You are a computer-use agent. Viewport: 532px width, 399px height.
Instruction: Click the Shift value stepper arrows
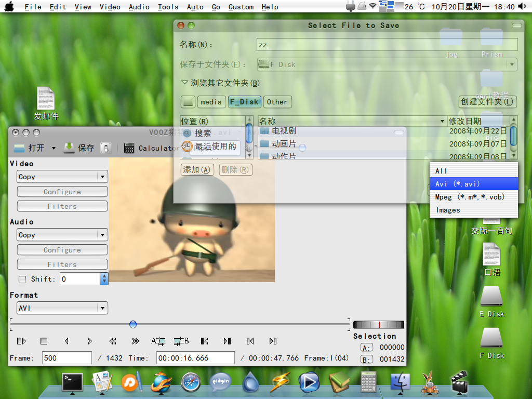pyautogui.click(x=104, y=279)
